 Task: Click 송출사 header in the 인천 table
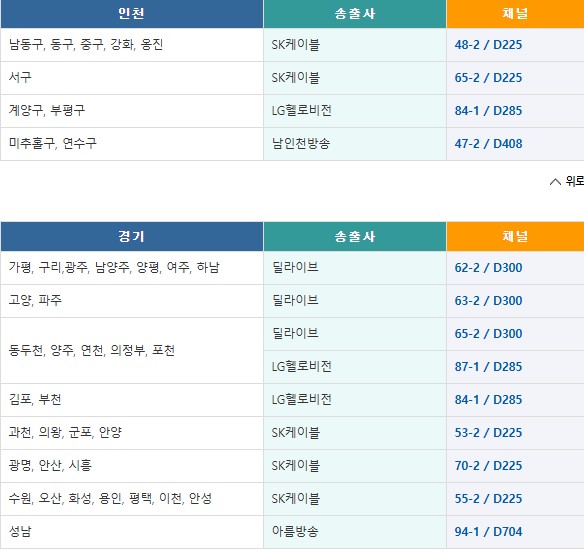355,14
